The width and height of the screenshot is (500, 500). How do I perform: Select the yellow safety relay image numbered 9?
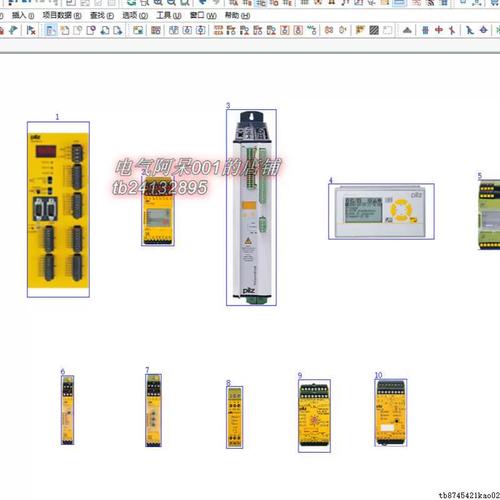point(314,416)
